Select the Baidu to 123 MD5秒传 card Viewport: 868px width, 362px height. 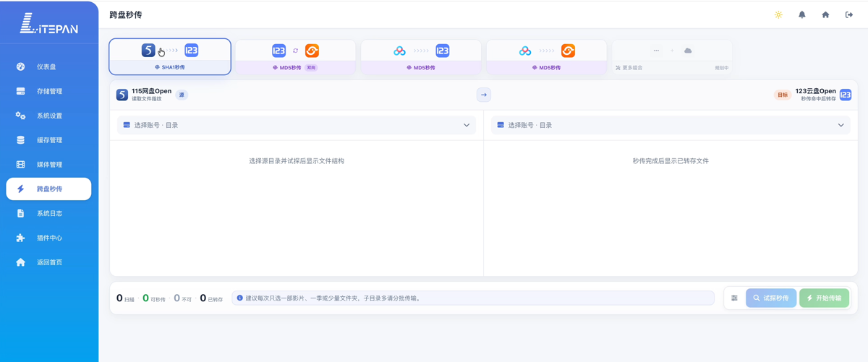click(x=421, y=57)
